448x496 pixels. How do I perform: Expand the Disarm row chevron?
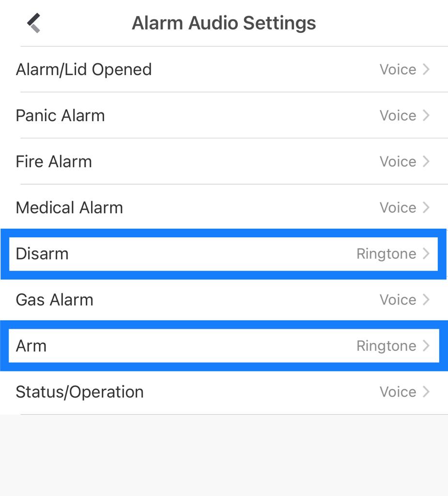(426, 253)
